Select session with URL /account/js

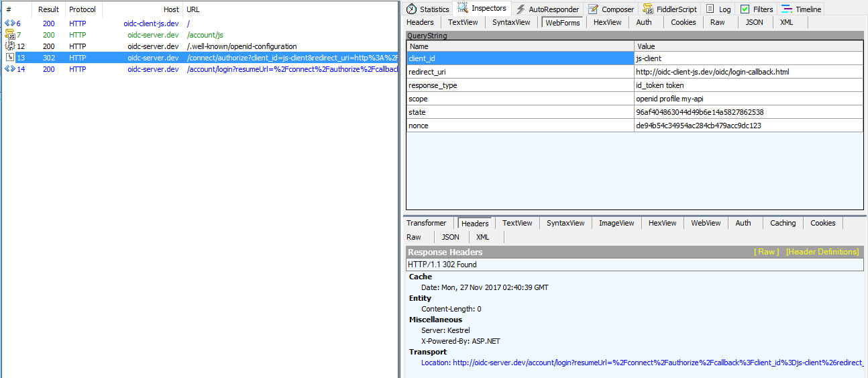200,35
